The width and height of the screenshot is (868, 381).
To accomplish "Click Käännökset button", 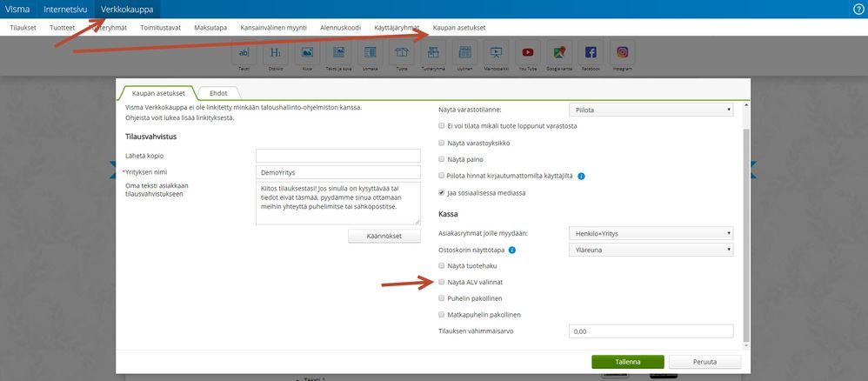I will click(384, 236).
